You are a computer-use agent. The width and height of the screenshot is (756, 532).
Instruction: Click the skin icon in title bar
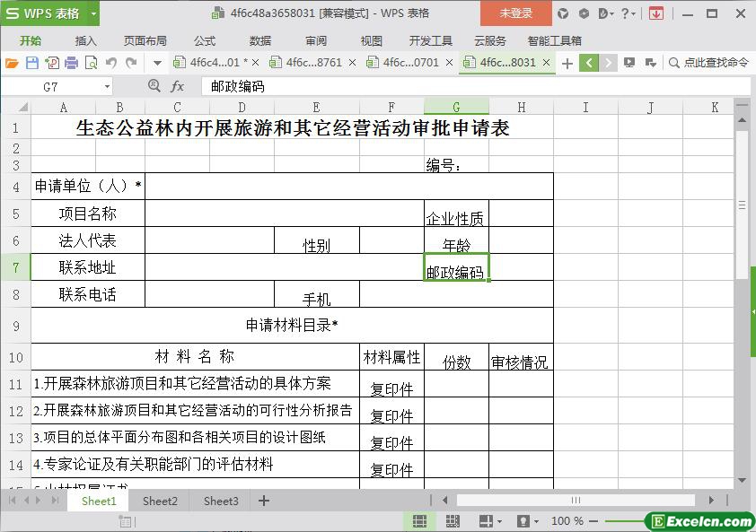coord(563,13)
